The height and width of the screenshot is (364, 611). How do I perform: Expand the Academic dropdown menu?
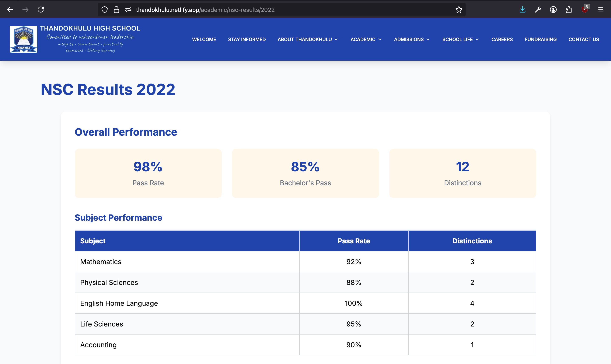pos(366,39)
